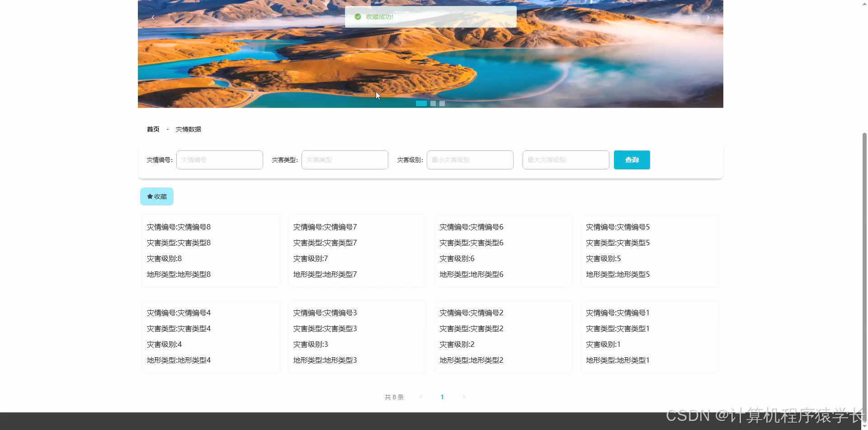Click the 收藏 favorites button
868x430 pixels.
[x=157, y=196]
